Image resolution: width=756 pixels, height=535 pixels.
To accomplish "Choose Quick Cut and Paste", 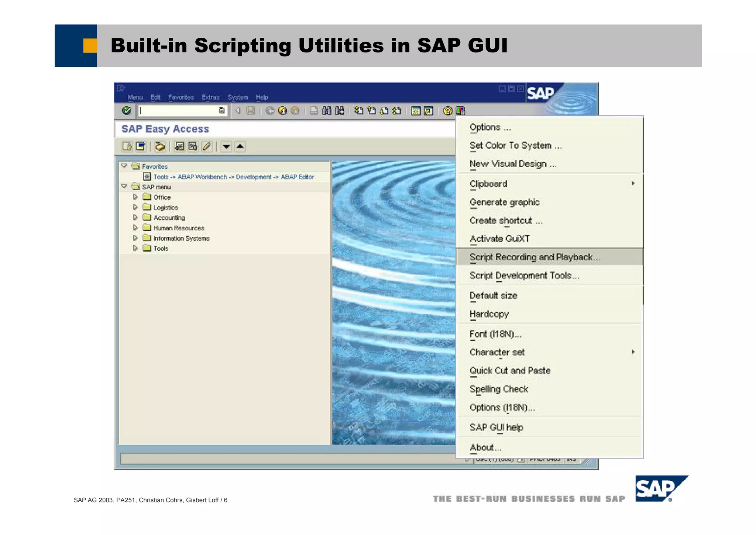I will tap(550, 370).
